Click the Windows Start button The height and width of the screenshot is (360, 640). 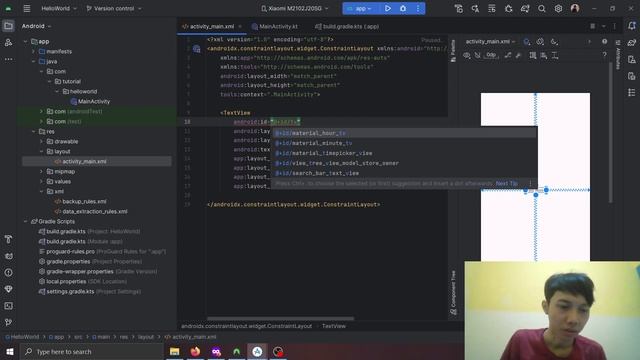(10, 352)
